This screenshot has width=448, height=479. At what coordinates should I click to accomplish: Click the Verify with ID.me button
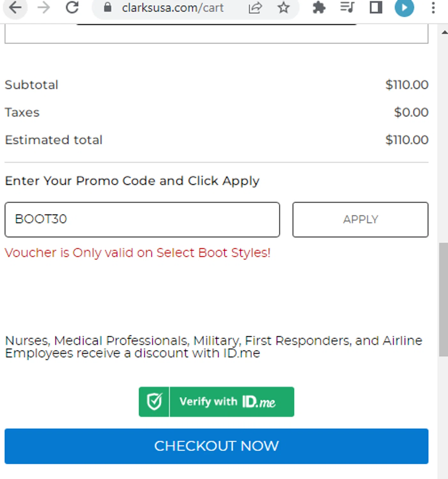coord(216,402)
